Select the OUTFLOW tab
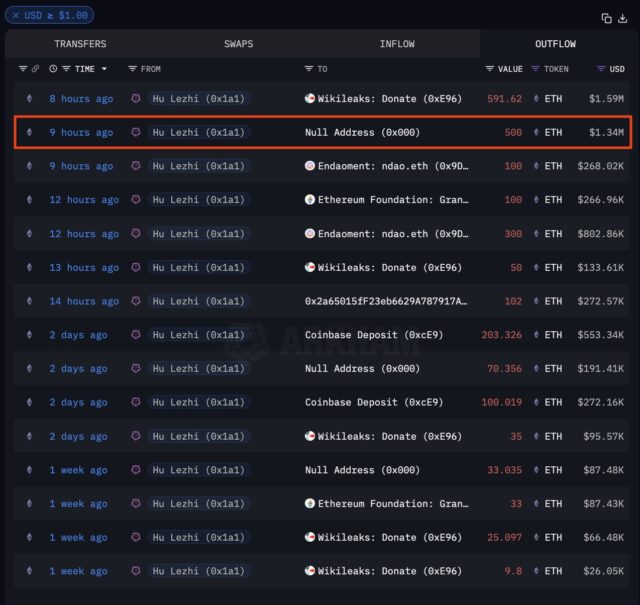Image resolution: width=640 pixels, height=605 pixels. [555, 44]
